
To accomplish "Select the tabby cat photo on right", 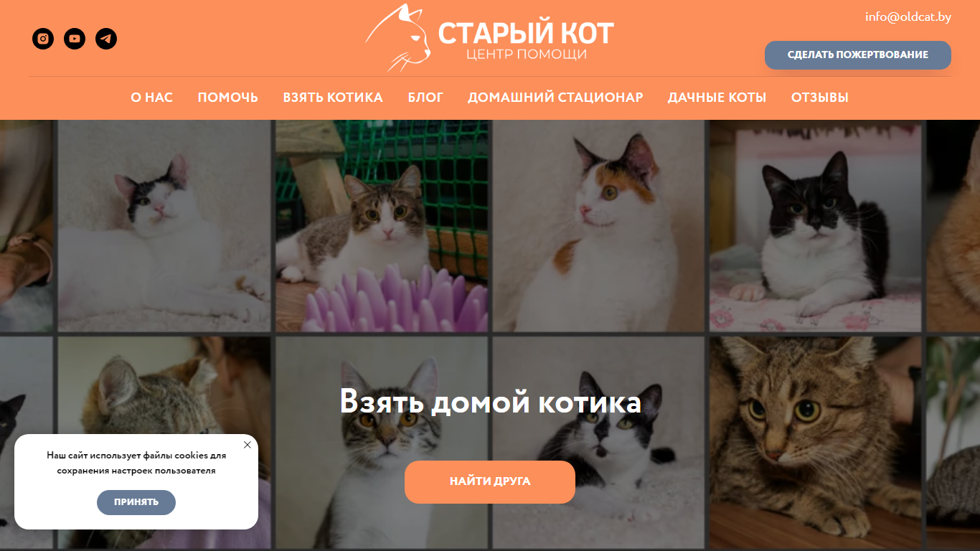I will coord(815,443).
